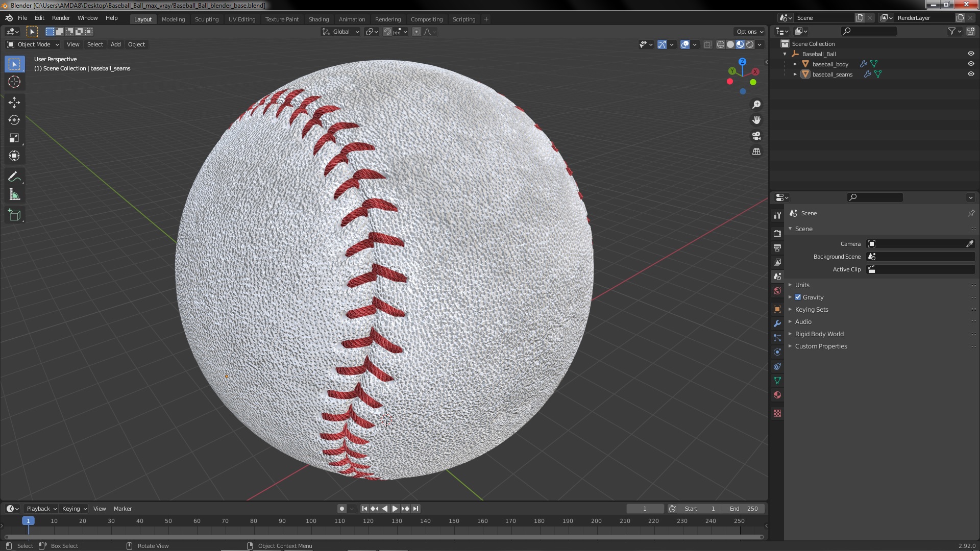Expand the Units panel
This screenshot has width=980, height=551.
click(x=802, y=285)
